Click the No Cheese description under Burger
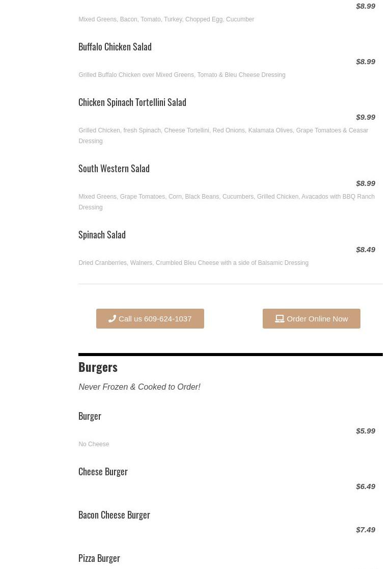This screenshot has width=392, height=569. point(94,444)
